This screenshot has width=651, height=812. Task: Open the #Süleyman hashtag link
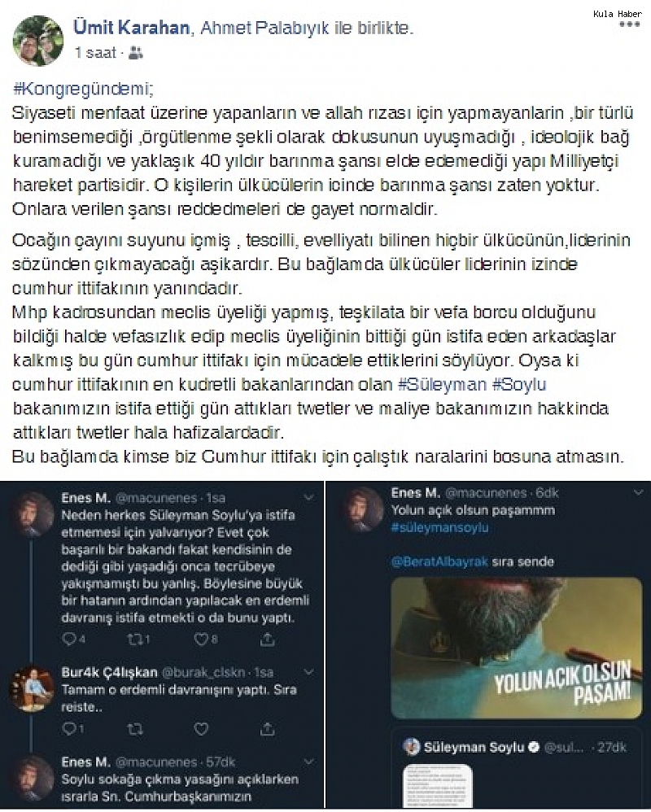[443, 384]
